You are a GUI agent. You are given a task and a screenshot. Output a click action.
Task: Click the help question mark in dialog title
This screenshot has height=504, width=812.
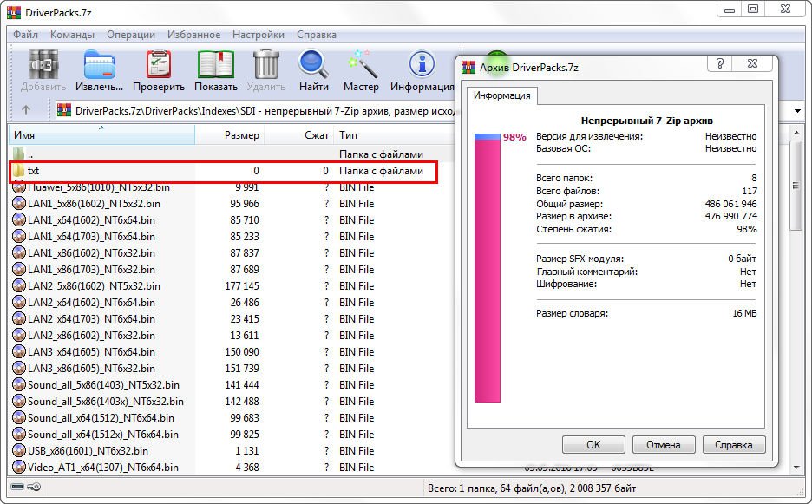pos(720,63)
